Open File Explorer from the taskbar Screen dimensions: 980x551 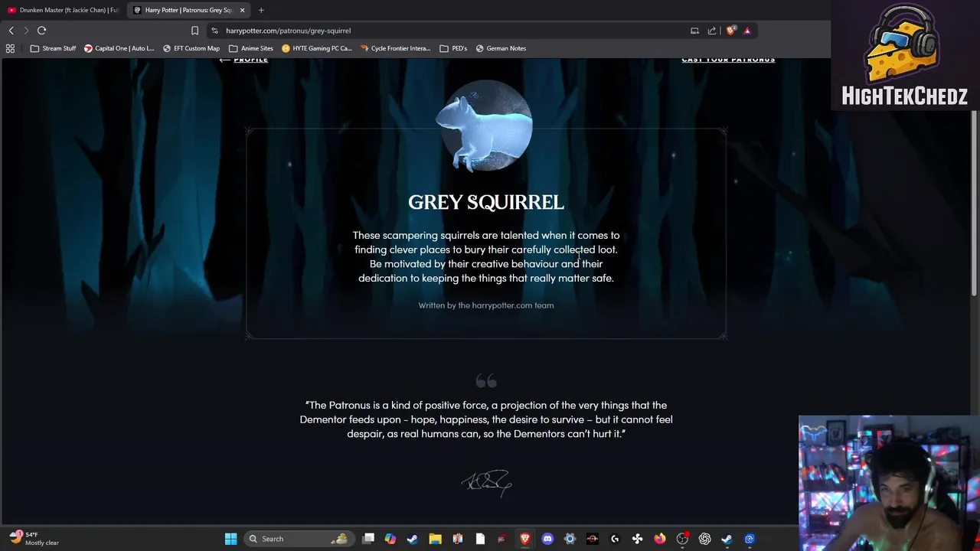pos(435,539)
